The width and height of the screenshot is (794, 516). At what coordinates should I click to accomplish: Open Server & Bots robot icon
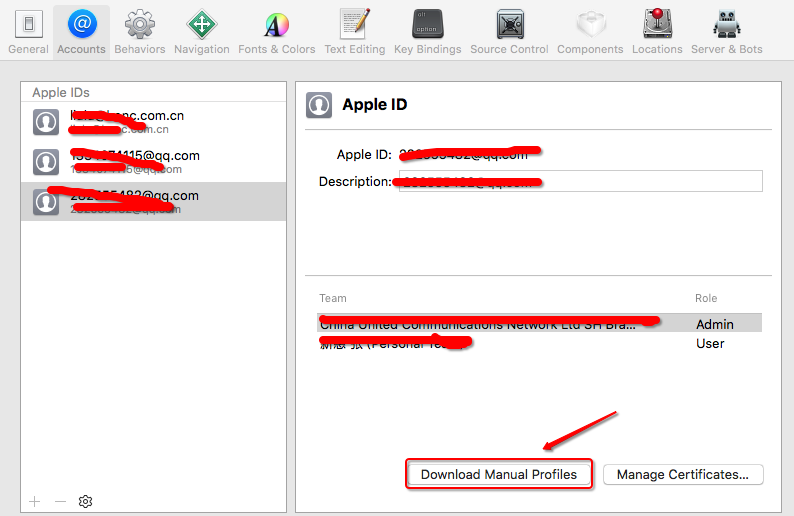(727, 24)
